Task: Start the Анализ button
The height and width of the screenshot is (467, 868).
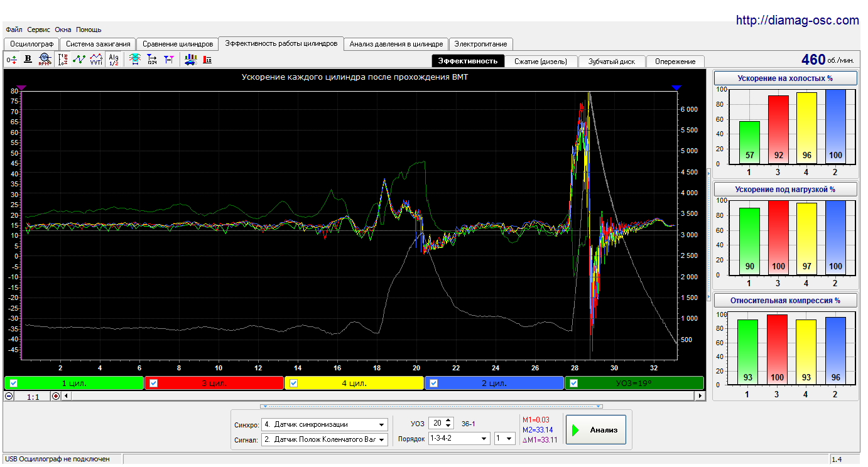Action: point(596,430)
